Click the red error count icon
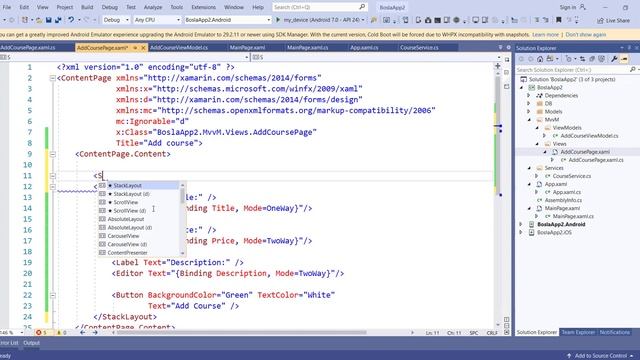Image resolution: width=640 pixels, height=360 pixels. coord(39,333)
